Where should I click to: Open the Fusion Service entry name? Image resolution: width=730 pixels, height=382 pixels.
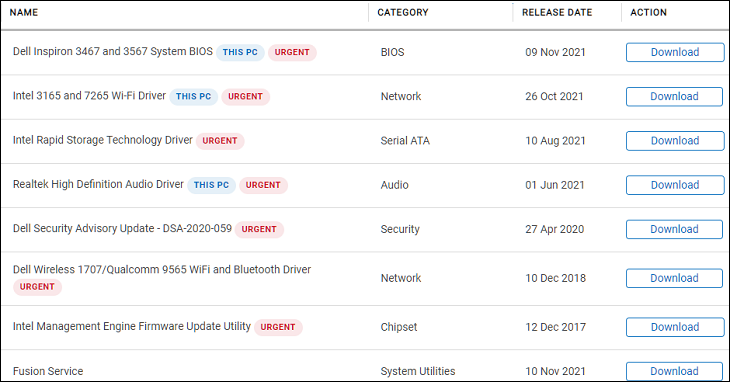(48, 371)
